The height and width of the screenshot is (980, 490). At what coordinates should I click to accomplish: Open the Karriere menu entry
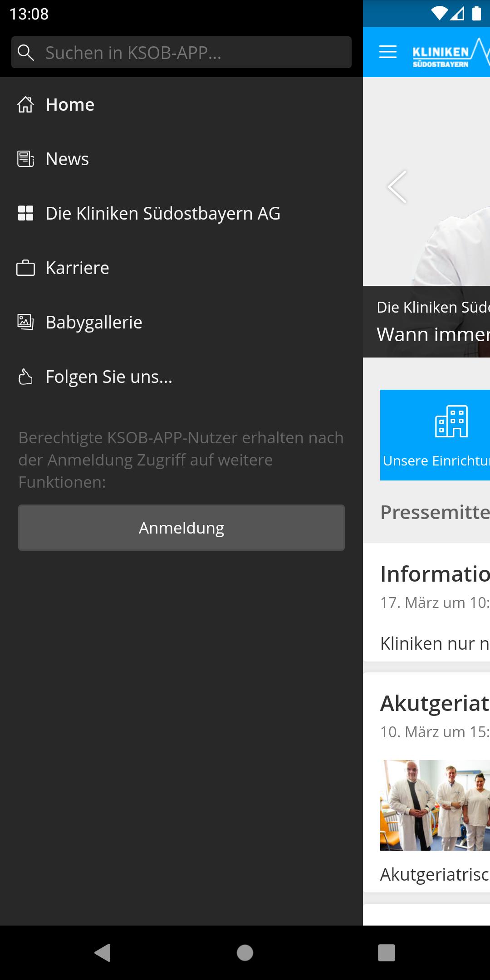pos(181,268)
